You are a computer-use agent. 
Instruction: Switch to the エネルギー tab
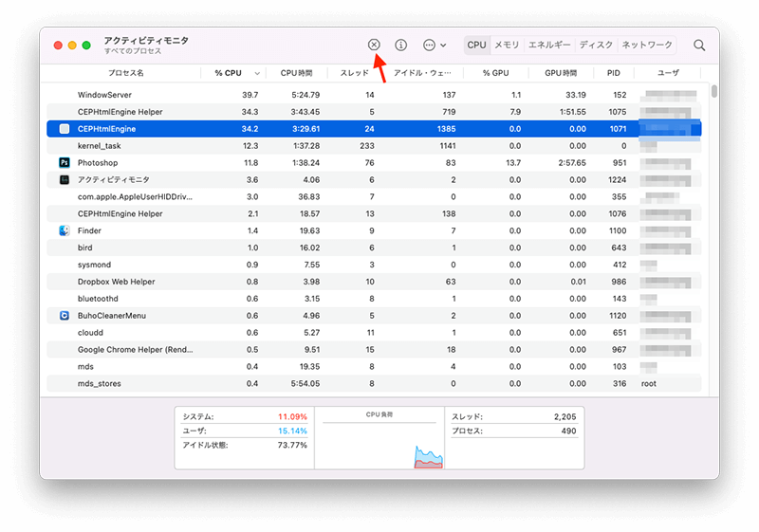pos(549,45)
